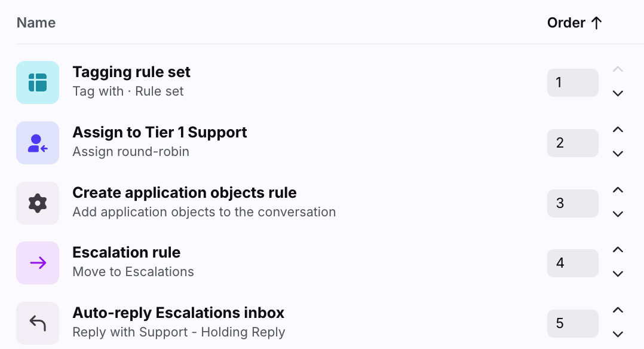Click the Assign to Tier 1 person icon
644x349 pixels.
pos(38,143)
